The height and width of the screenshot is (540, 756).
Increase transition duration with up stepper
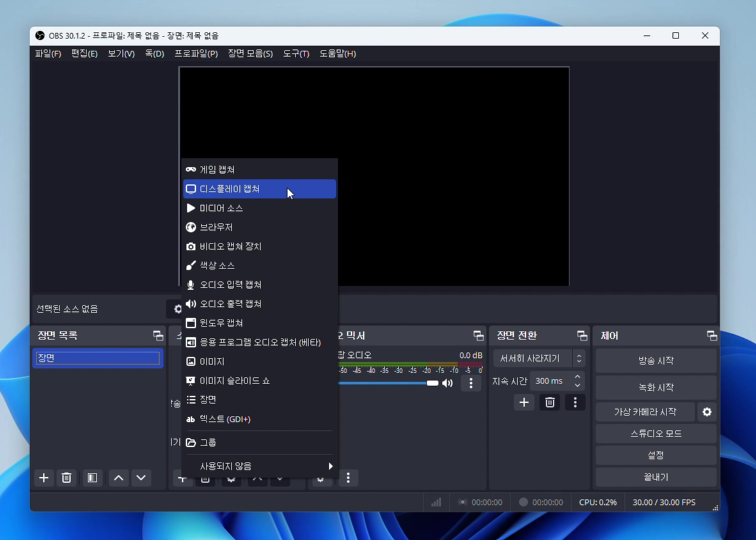tap(578, 376)
